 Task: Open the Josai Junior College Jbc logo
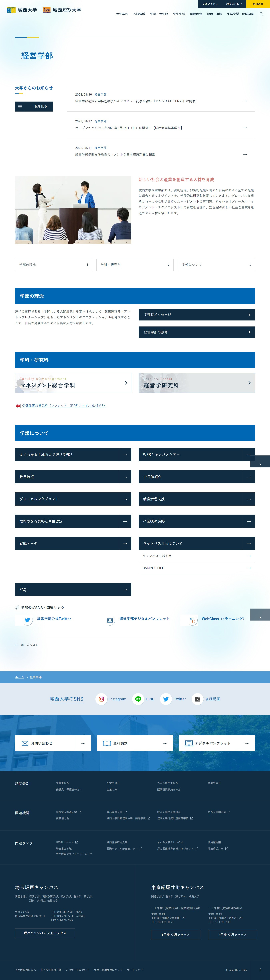click(x=62, y=10)
